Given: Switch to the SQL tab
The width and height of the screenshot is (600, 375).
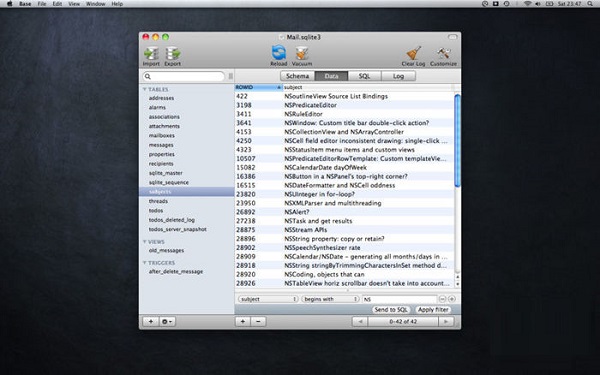Looking at the screenshot, I should (364, 76).
